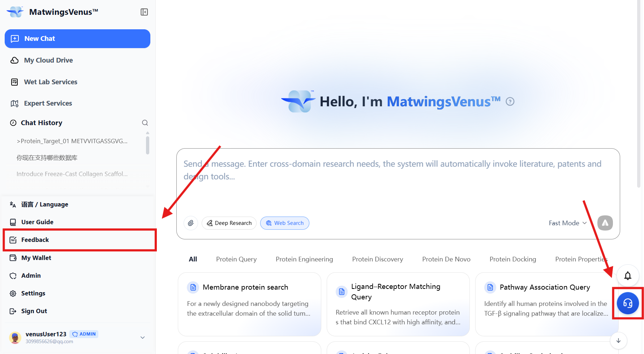Sign Out of the account
This screenshot has width=644, height=354.
pyautogui.click(x=34, y=311)
